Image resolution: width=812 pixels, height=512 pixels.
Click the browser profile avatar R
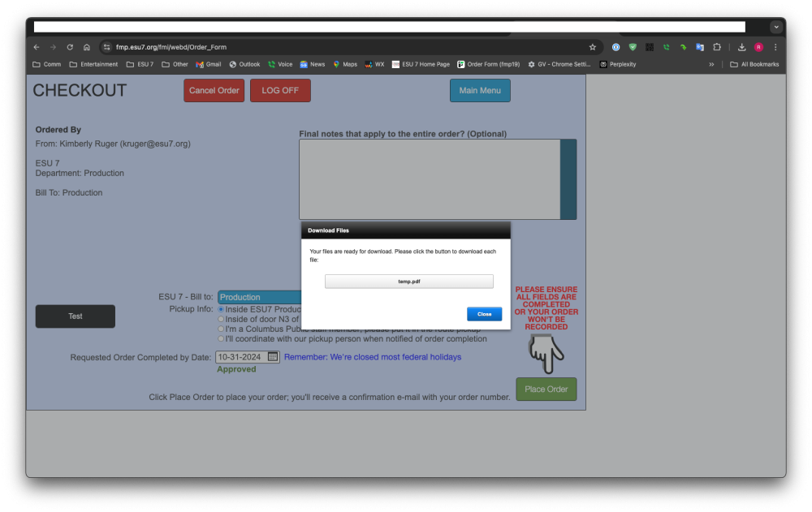tap(758, 47)
